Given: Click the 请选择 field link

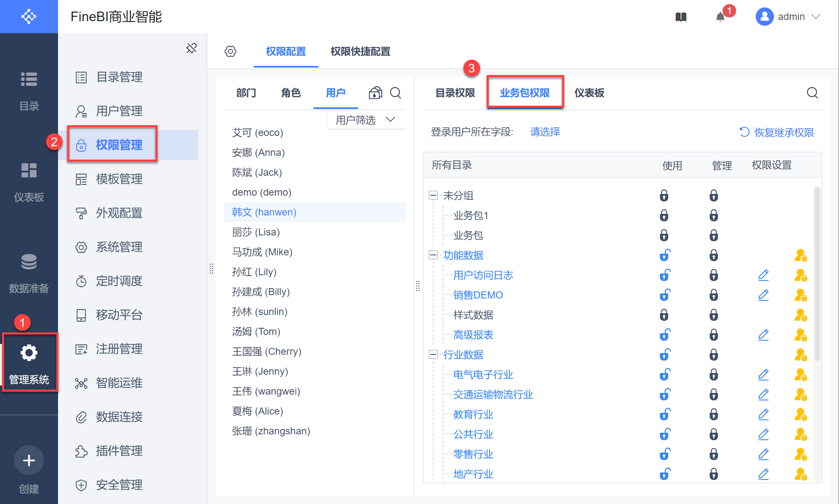Looking at the screenshot, I should pos(545,132).
